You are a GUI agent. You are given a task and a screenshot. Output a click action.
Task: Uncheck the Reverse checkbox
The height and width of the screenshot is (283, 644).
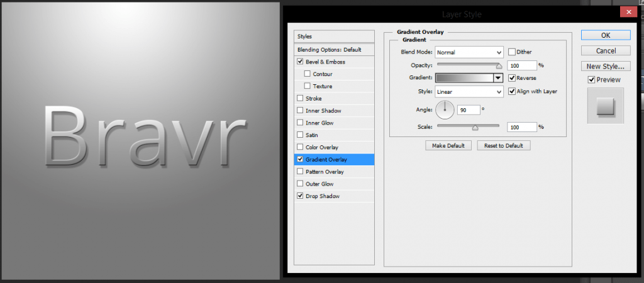(x=512, y=77)
